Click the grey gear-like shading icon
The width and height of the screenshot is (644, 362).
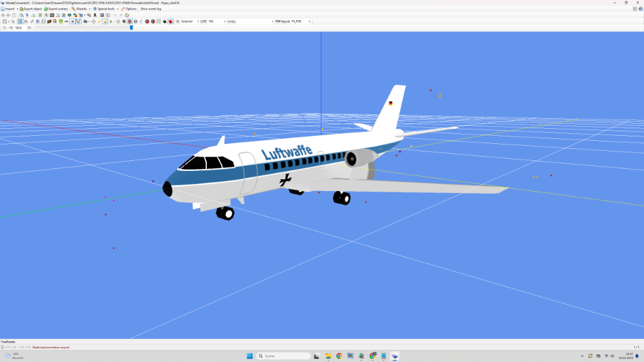click(x=118, y=21)
